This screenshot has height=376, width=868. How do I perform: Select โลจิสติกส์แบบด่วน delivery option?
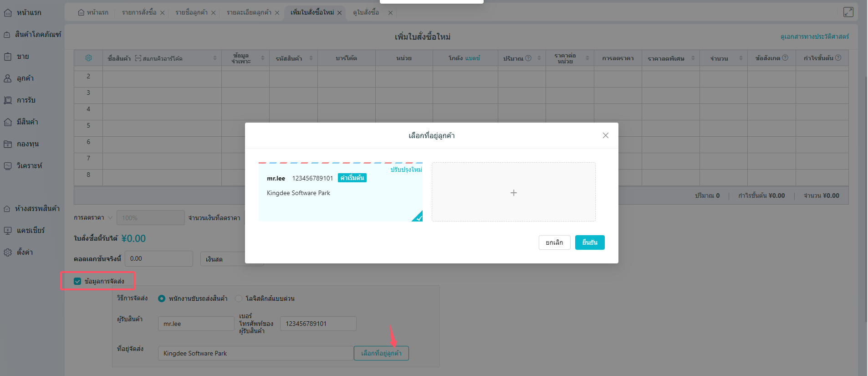[239, 299]
